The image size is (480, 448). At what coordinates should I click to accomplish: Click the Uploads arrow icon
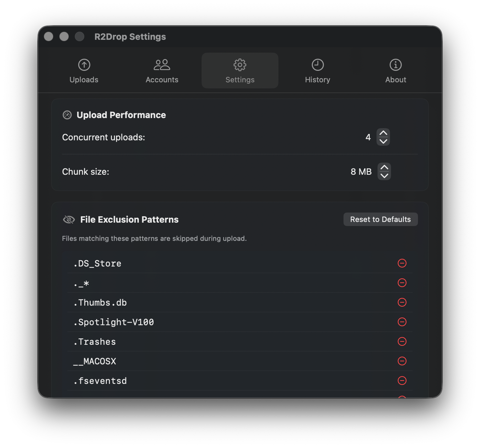pos(84,65)
